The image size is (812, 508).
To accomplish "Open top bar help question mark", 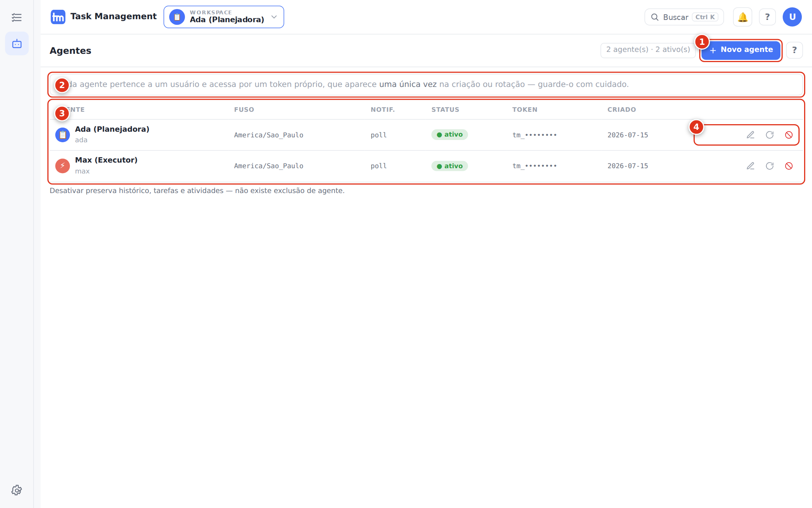I will pyautogui.click(x=767, y=17).
